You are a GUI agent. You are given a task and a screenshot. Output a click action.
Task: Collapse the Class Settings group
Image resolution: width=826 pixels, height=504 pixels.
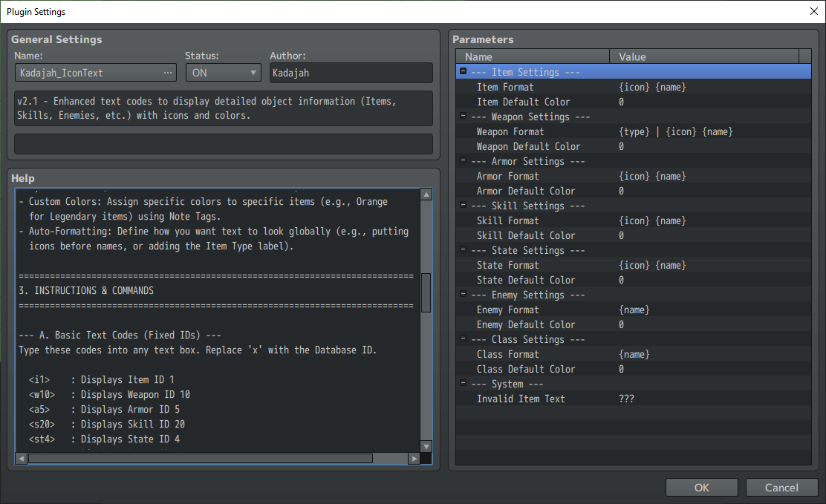[464, 339]
